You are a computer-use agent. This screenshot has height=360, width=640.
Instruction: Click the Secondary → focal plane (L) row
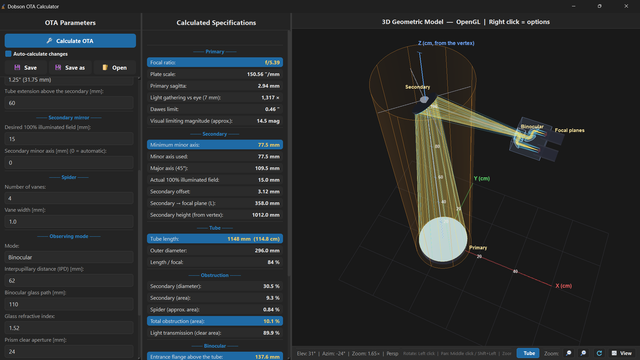tap(215, 203)
